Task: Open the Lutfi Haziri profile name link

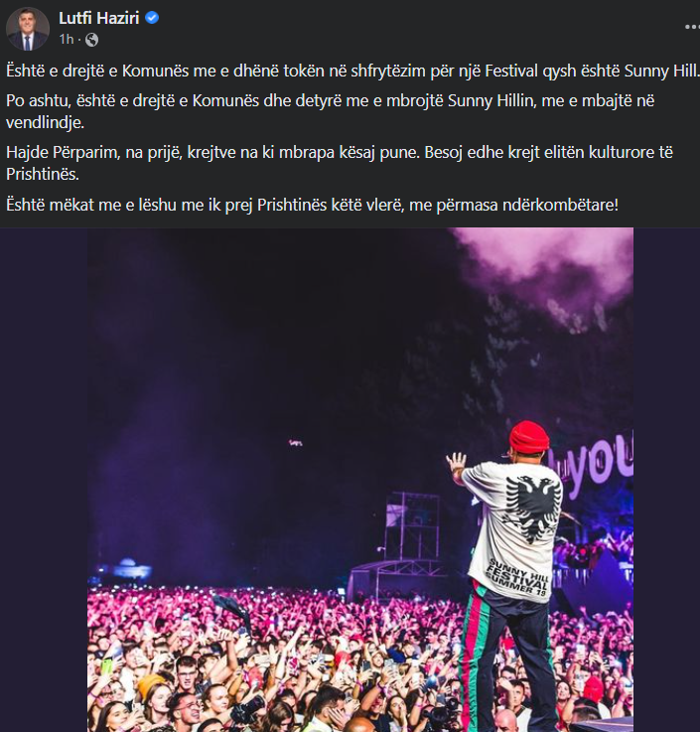Action: click(99, 18)
